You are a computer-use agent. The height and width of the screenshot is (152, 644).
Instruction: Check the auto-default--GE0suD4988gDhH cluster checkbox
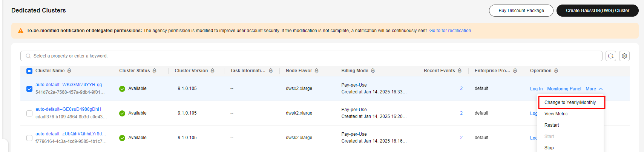pos(29,113)
